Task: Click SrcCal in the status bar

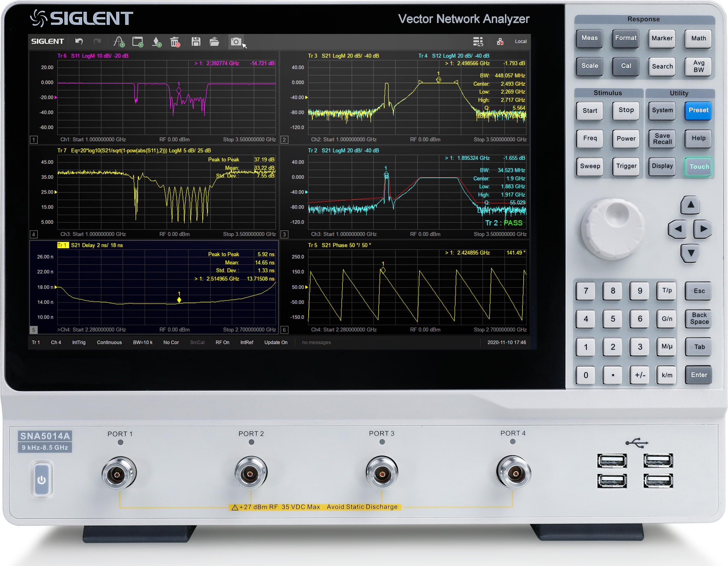Action: coord(197,342)
